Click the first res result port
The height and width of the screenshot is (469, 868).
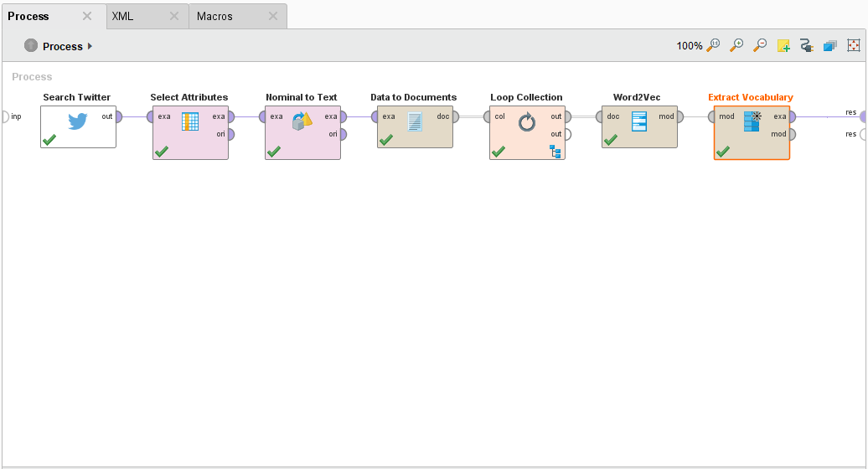864,116
